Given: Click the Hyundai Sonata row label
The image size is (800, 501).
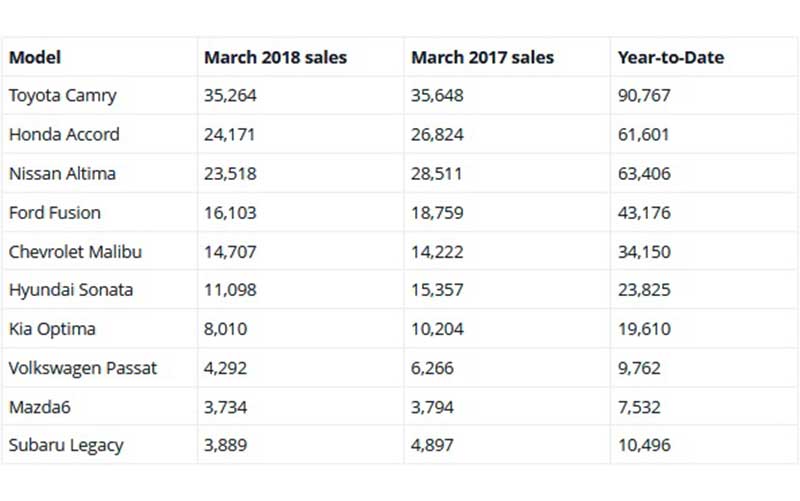Looking at the screenshot, I should pyautogui.click(x=71, y=291).
